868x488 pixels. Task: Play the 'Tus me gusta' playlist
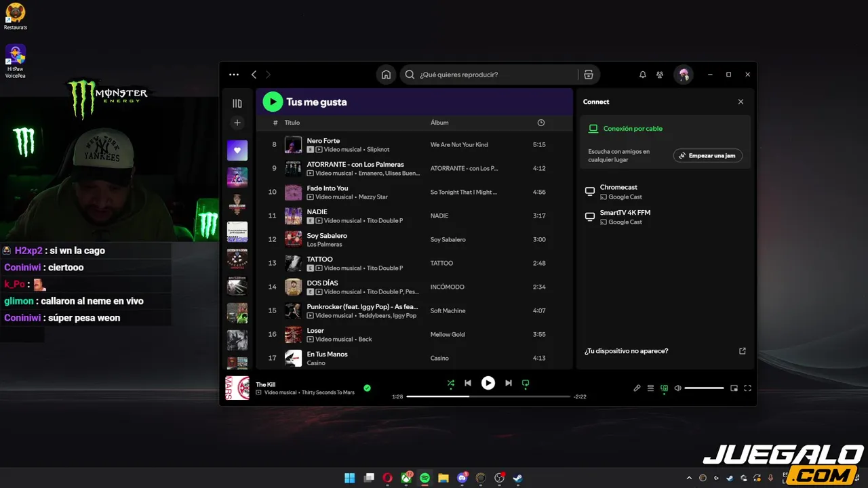click(x=273, y=102)
